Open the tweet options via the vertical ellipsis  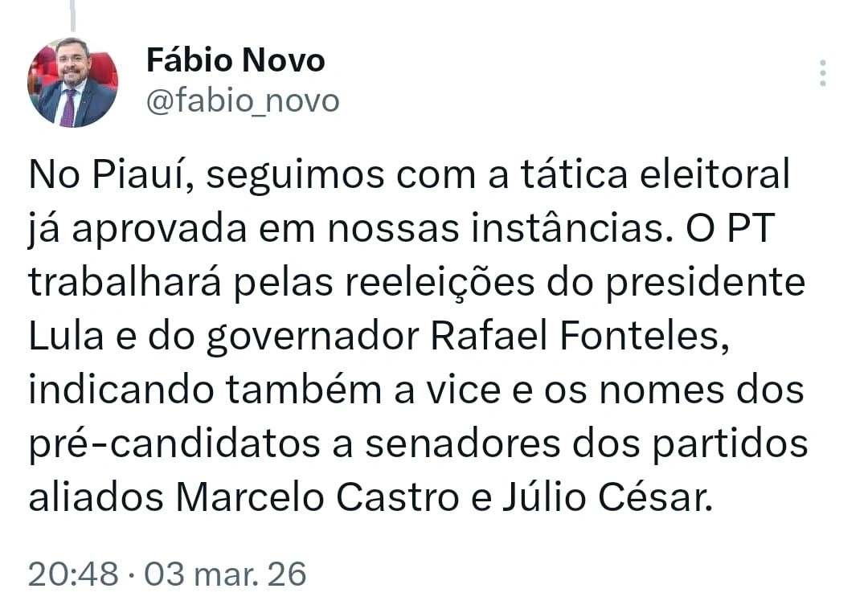(x=823, y=72)
